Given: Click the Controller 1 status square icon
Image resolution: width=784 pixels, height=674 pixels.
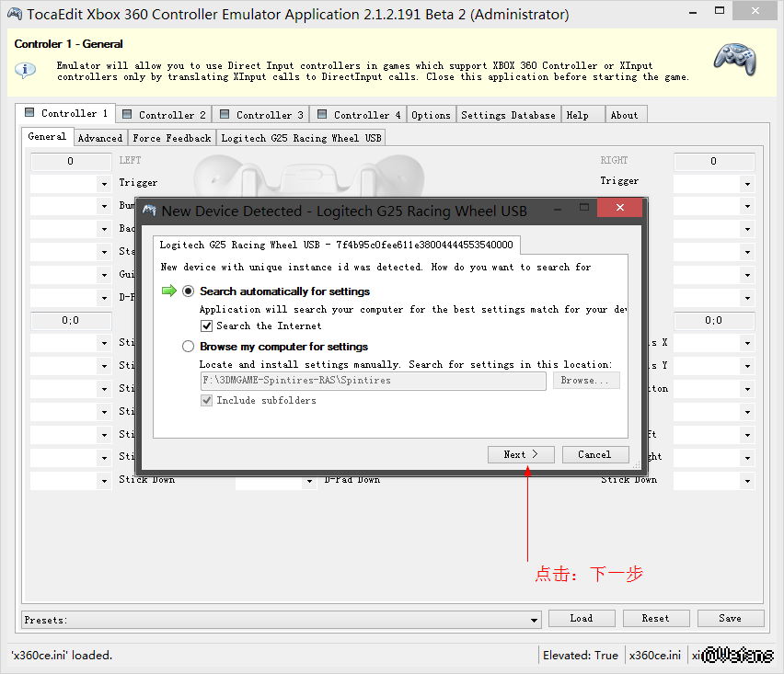Looking at the screenshot, I should (x=29, y=112).
